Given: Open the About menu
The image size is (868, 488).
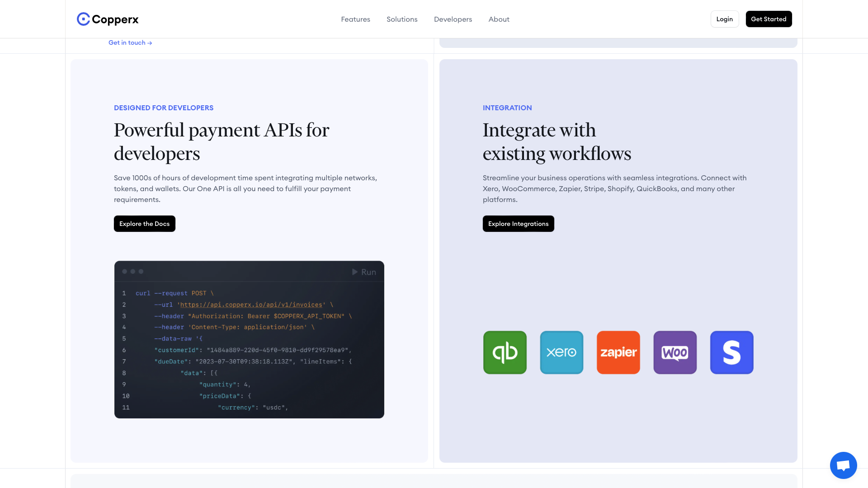Looking at the screenshot, I should point(499,19).
